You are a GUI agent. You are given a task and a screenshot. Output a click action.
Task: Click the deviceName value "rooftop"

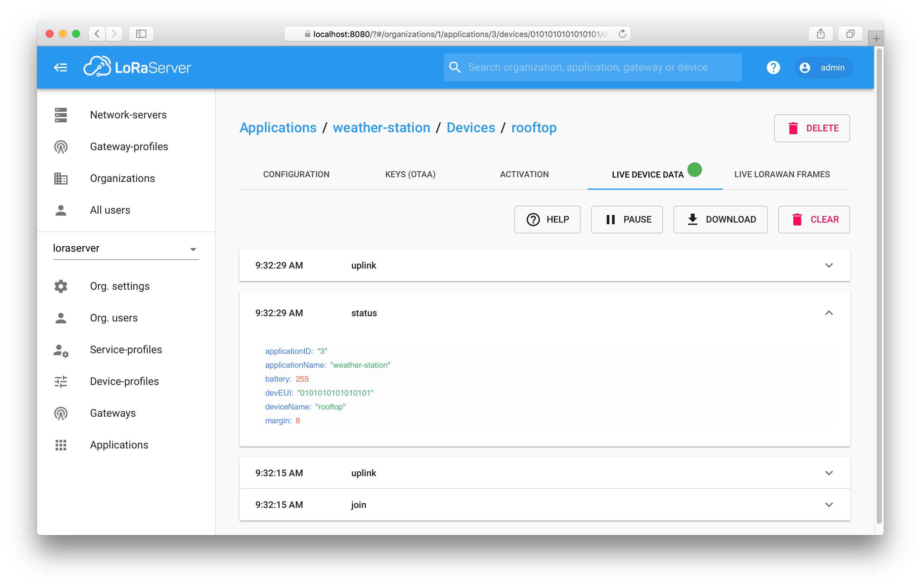point(330,407)
